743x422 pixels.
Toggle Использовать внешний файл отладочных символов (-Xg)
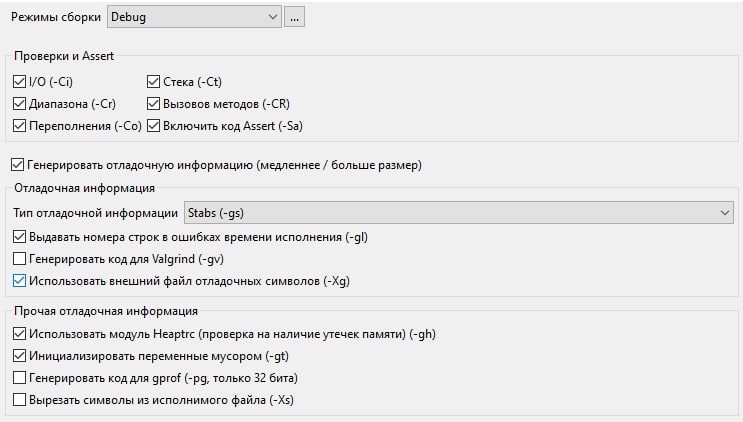point(19,281)
